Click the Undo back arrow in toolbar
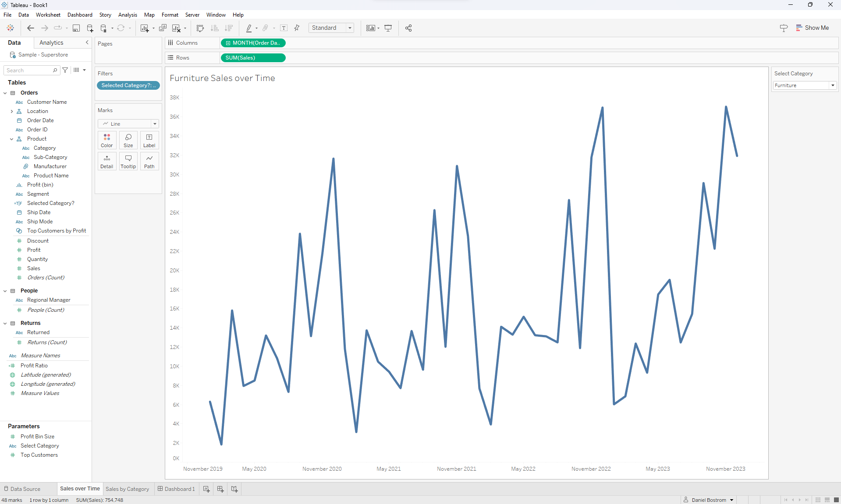Viewport: 841px width, 504px height. tap(30, 28)
